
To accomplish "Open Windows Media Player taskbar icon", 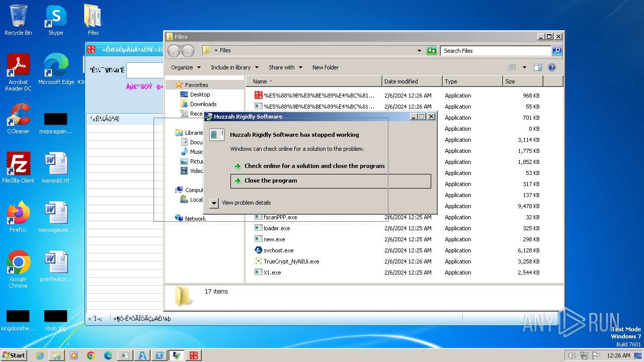I will [74, 355].
